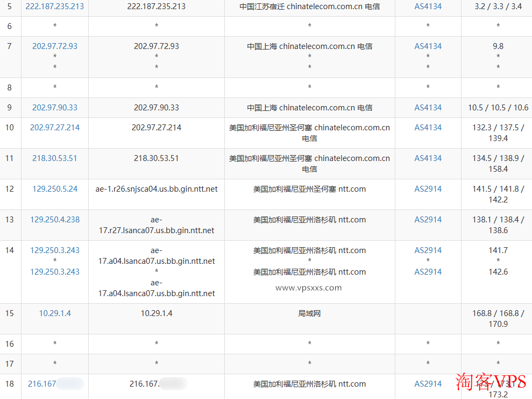Screen dimensions: 532x399
Task: Open AS4134 link in hop 5 row
Action: click(x=428, y=6)
